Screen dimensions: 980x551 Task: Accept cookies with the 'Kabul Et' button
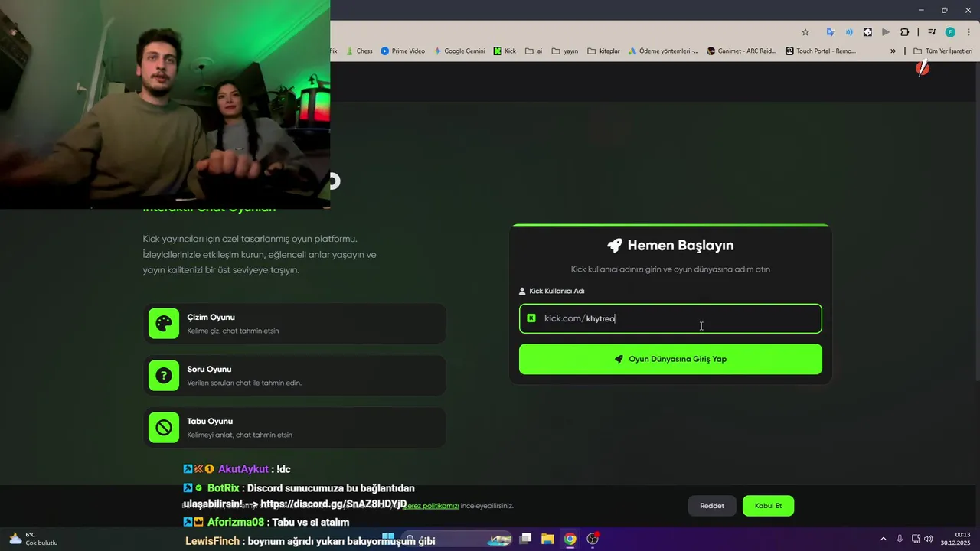click(x=768, y=506)
